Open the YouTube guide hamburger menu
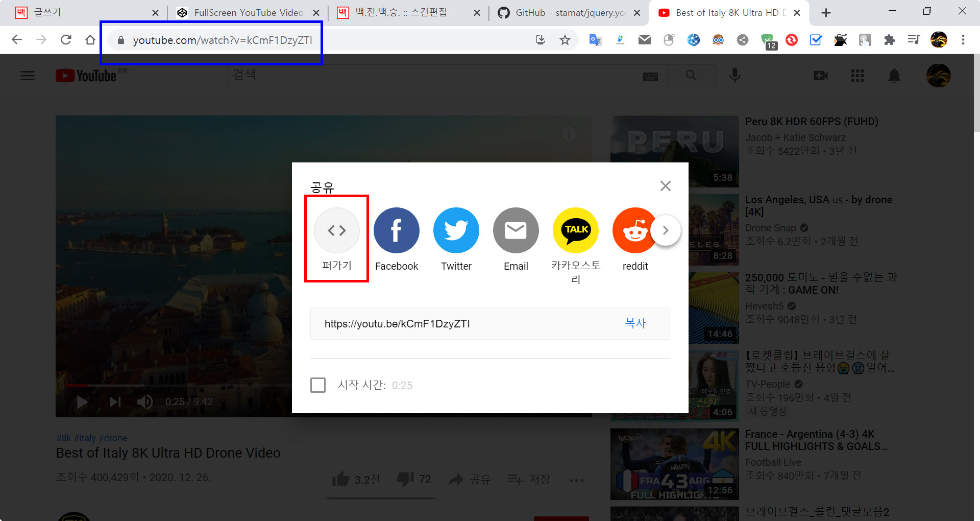 point(28,76)
